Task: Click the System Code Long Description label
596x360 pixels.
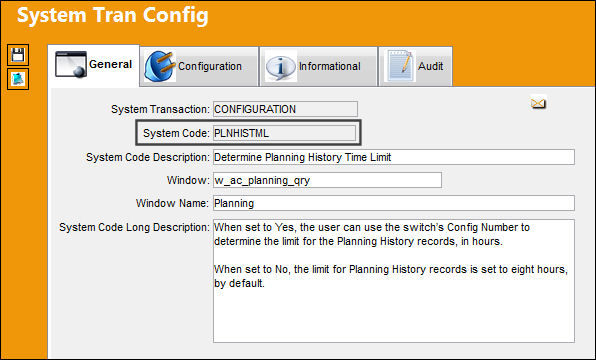Action: point(134,227)
